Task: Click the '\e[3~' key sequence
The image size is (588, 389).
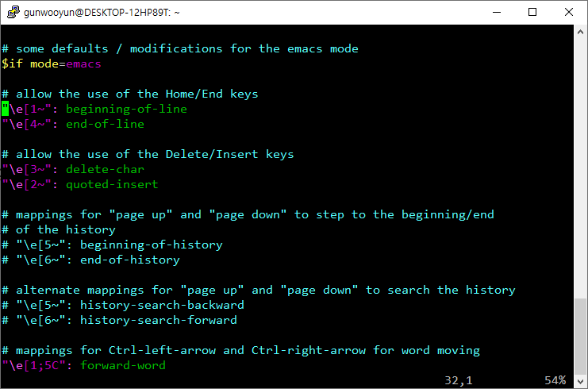Action: tap(27, 170)
